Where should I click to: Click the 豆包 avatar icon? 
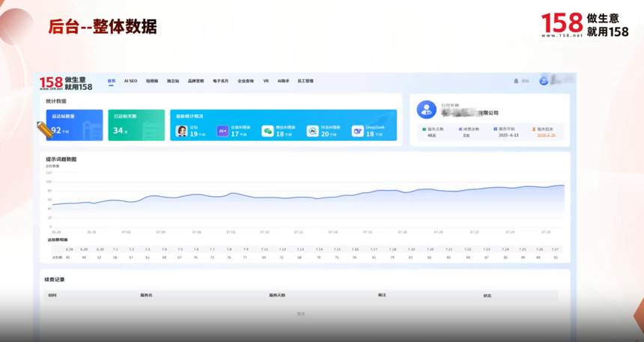tap(181, 131)
